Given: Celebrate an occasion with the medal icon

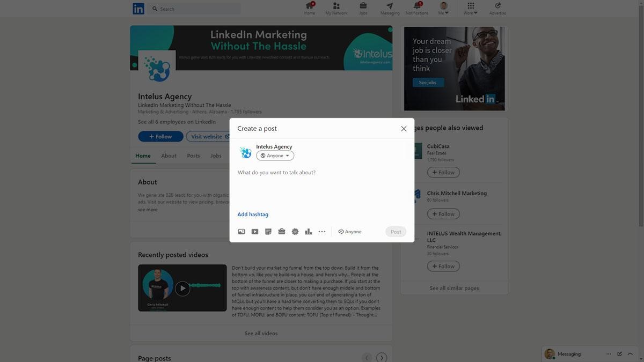Looking at the screenshot, I should point(295,231).
